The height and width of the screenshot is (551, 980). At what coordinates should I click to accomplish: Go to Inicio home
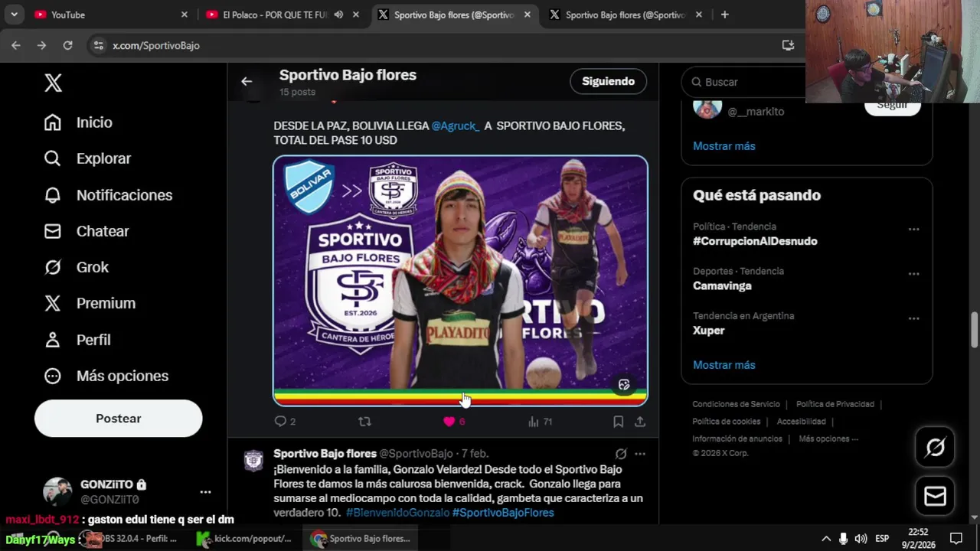[78, 122]
